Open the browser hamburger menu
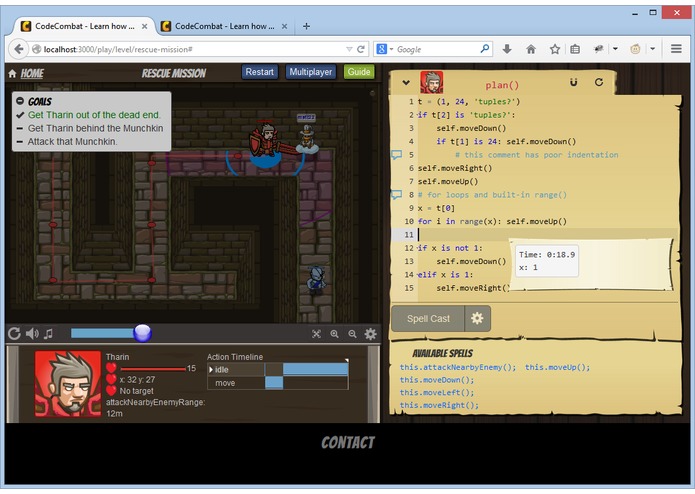This screenshot has height=494, width=695. pyautogui.click(x=676, y=49)
